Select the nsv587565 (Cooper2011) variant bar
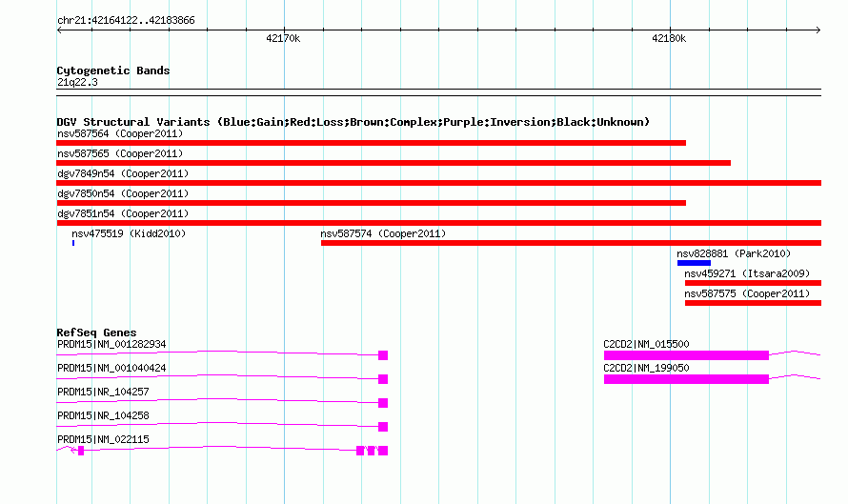Image resolution: width=848 pixels, height=504 pixels. [394, 163]
